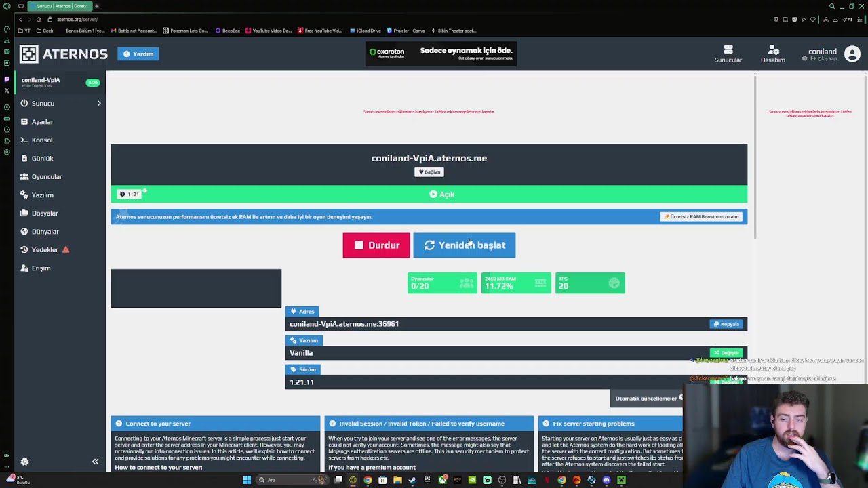This screenshot has height=488, width=868.
Task: Click the RAM usage 11.72% tile
Action: 516,283
